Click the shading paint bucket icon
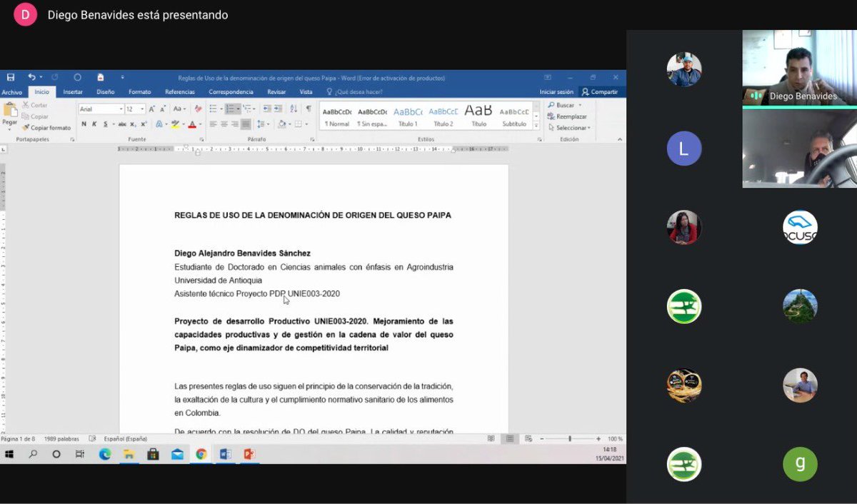 (281, 124)
